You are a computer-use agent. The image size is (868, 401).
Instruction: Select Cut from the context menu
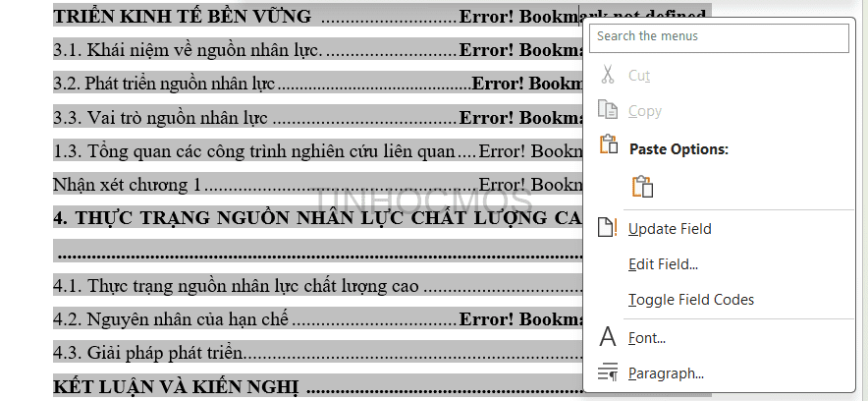(x=639, y=76)
